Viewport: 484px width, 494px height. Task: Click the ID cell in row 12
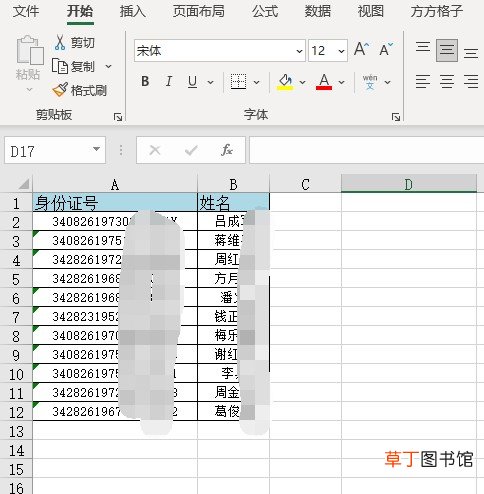pos(115,411)
